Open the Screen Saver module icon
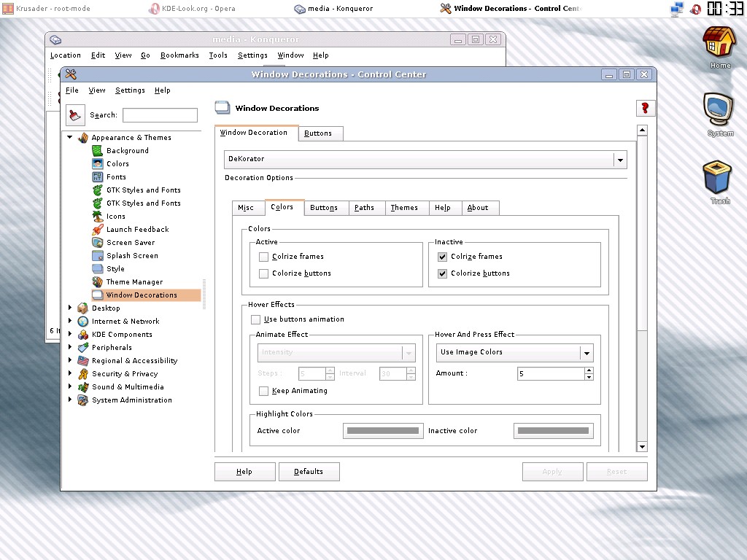This screenshot has width=747, height=560. (97, 242)
